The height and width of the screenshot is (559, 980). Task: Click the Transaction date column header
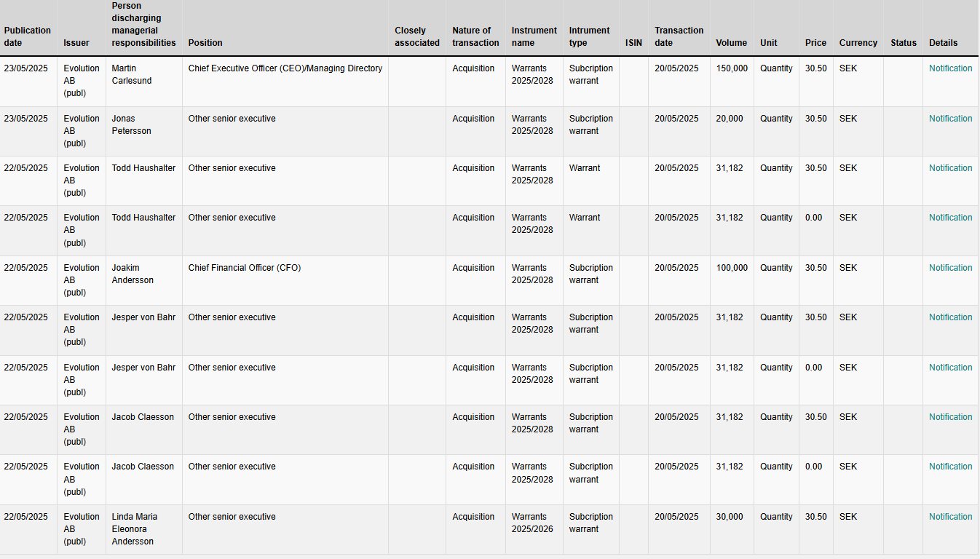click(x=679, y=36)
